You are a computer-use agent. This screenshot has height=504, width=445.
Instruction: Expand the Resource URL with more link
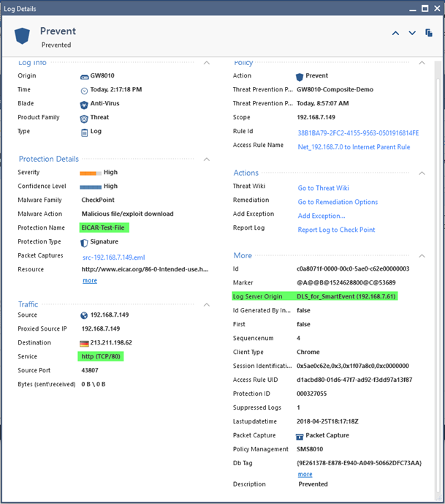coord(90,281)
